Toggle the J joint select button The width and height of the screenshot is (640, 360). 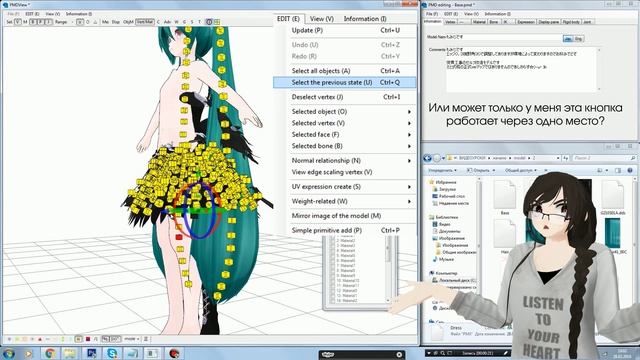tap(49, 22)
